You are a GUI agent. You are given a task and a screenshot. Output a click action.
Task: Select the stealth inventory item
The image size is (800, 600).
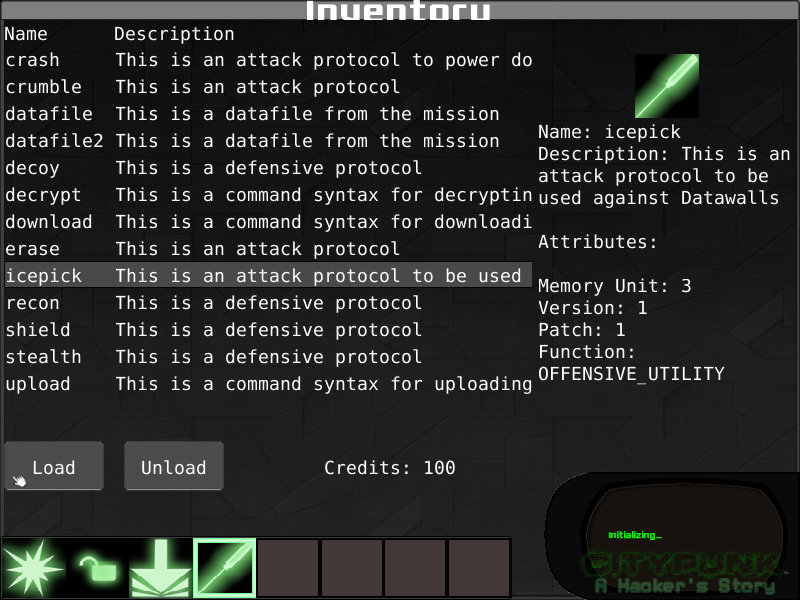(x=268, y=357)
